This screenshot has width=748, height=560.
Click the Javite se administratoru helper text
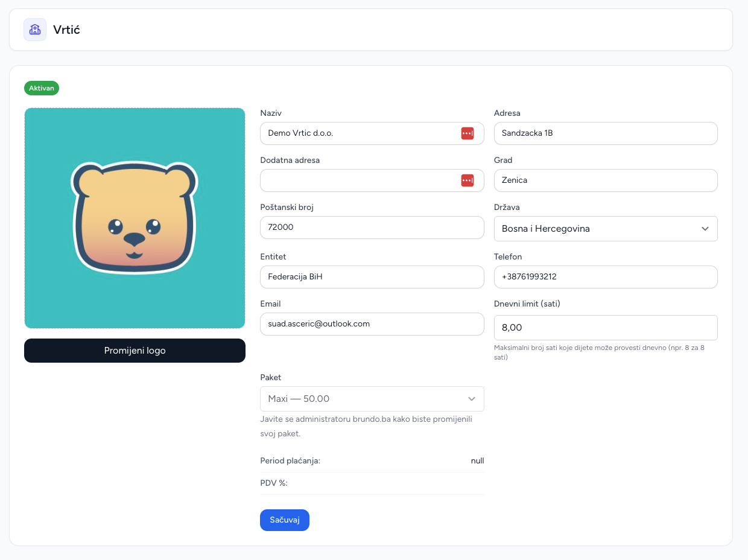[366, 426]
